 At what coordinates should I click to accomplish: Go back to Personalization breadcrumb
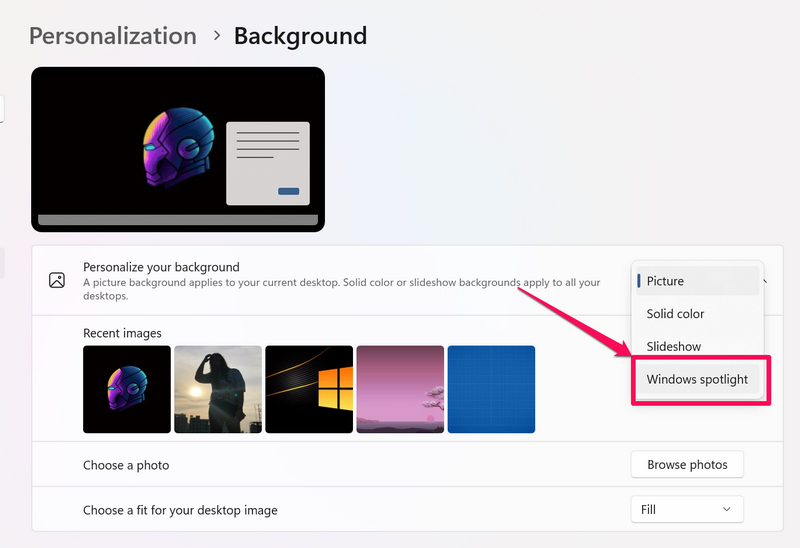[x=113, y=36]
